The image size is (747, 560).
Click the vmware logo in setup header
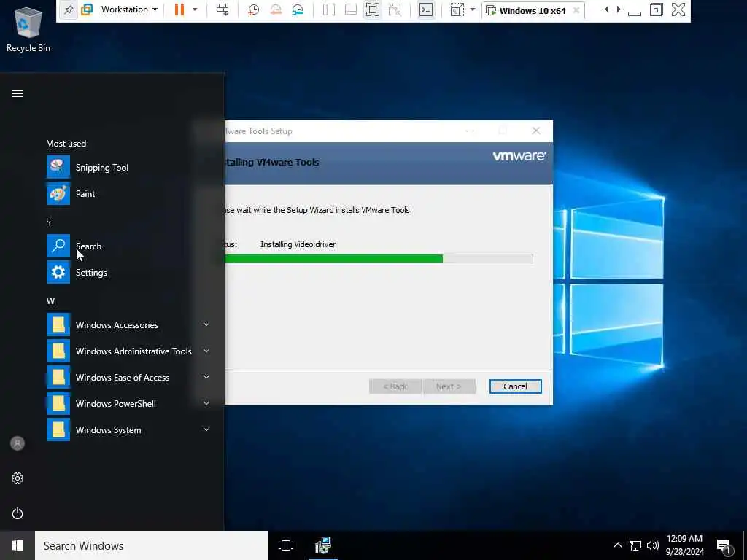click(x=519, y=156)
